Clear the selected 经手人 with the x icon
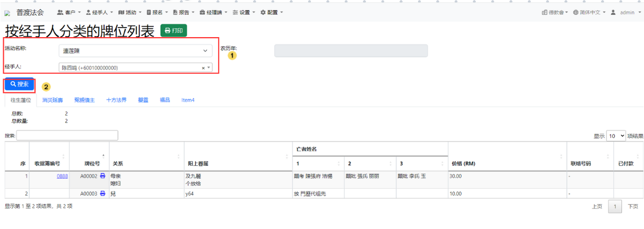Viewport: 644px width, 229px height. pyautogui.click(x=203, y=68)
